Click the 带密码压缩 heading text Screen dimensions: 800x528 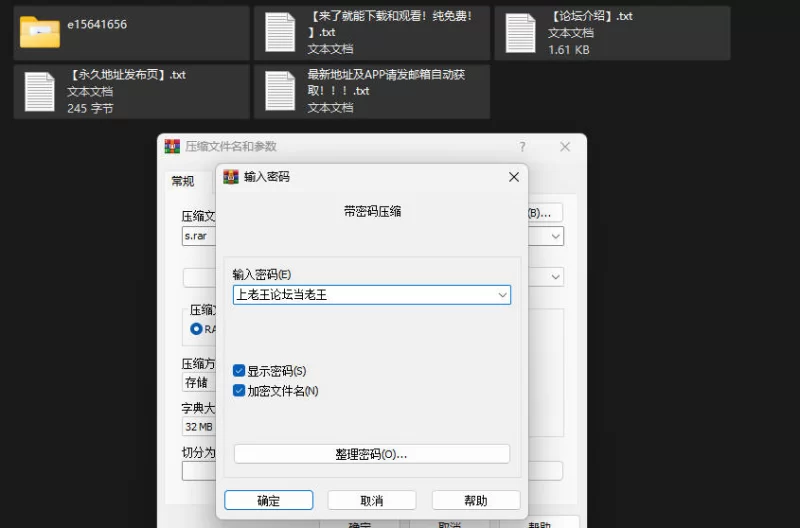tap(372, 211)
